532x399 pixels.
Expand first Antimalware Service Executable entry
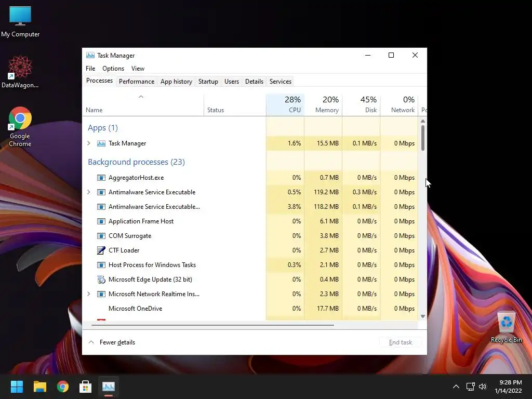coord(88,192)
